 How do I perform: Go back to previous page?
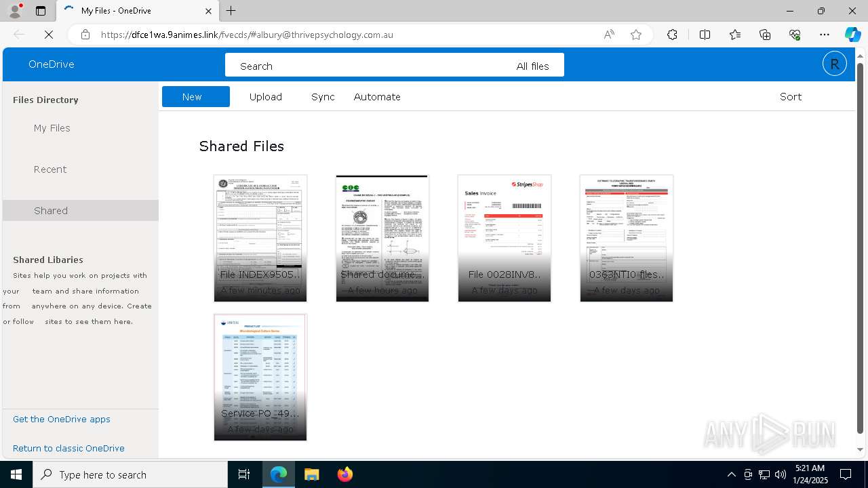click(19, 35)
